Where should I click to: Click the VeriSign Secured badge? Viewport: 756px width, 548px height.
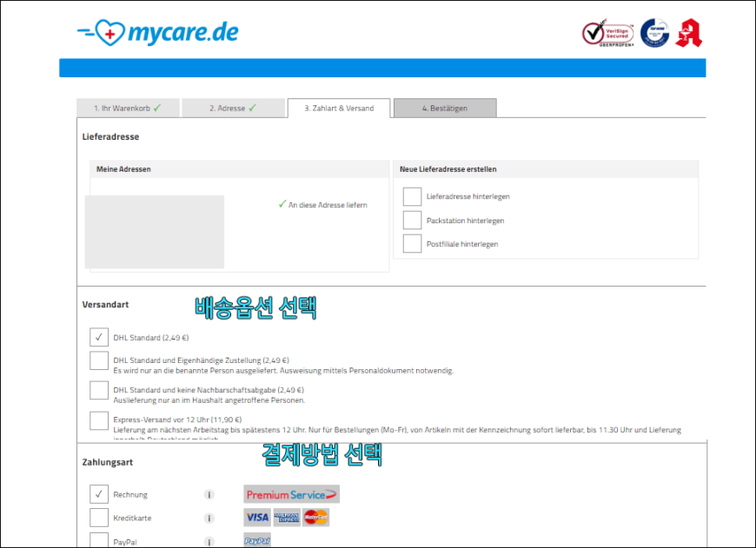pos(608,33)
